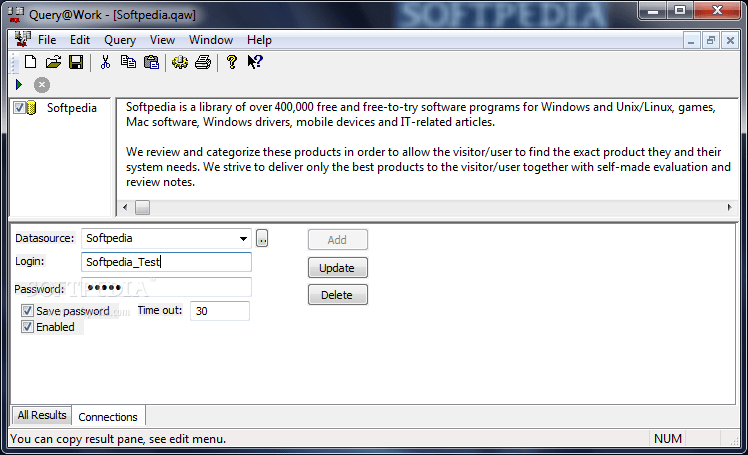Copy selection using toolbar copy icon
748x455 pixels.
(x=128, y=62)
